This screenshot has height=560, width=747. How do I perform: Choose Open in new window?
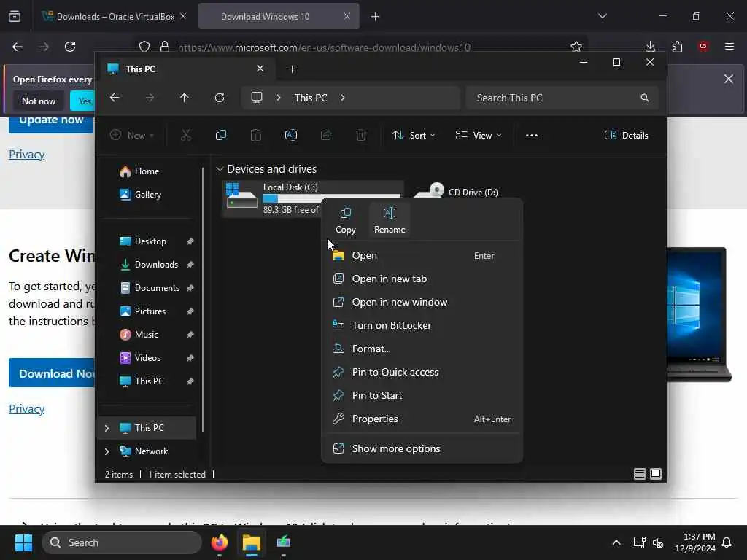click(x=422, y=303)
